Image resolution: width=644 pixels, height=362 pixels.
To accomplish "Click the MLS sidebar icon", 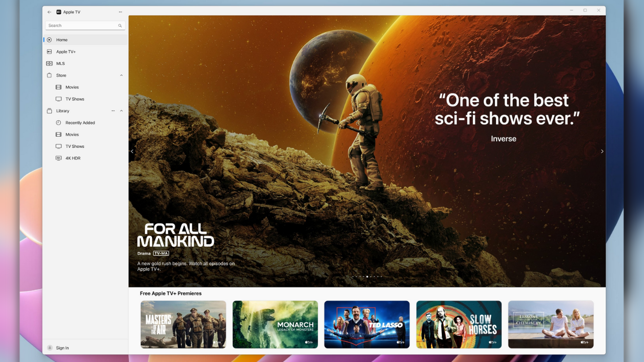I will tap(49, 63).
